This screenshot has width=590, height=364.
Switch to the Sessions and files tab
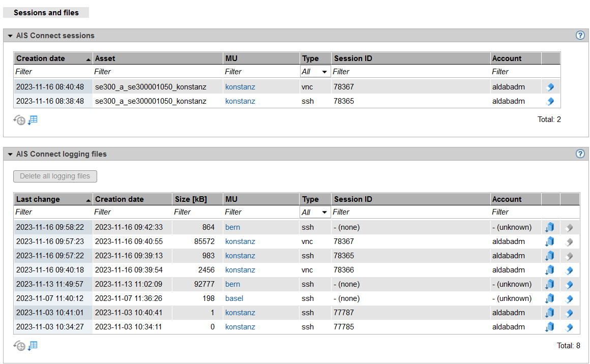(x=46, y=13)
